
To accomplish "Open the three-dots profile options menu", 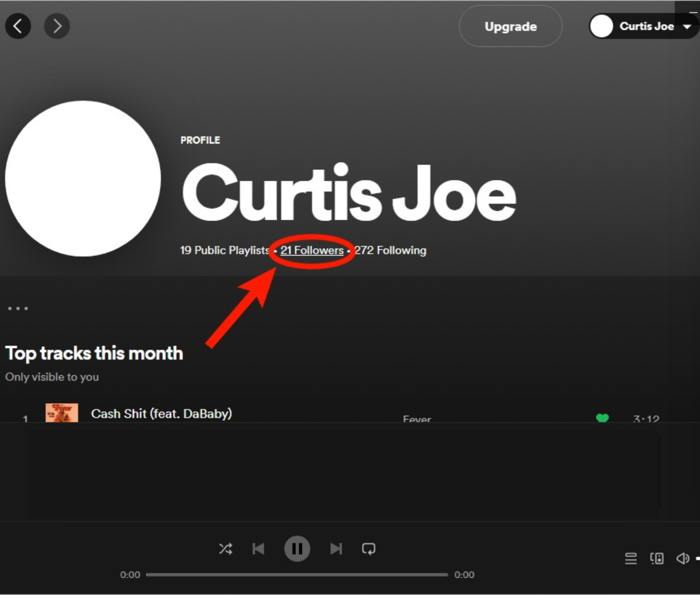I will coord(18,308).
